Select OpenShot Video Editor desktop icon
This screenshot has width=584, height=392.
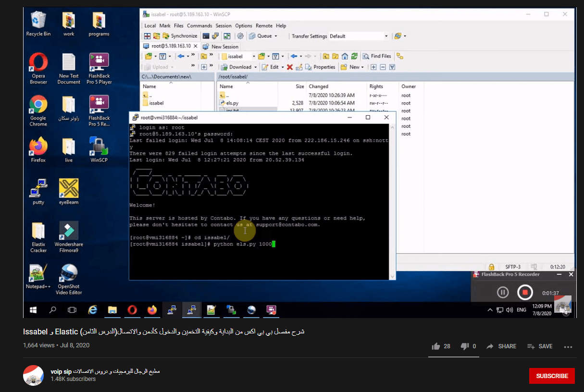69,279
